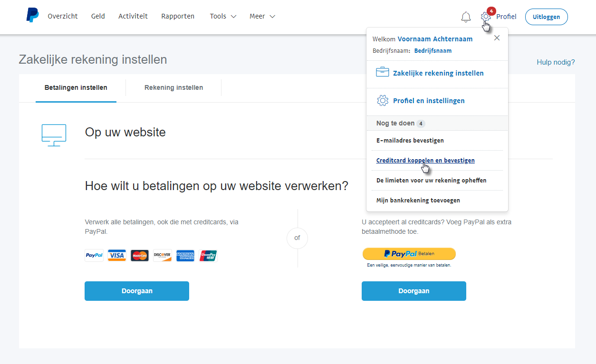Click the card icon beside Zakelijke rekening instellen
The height and width of the screenshot is (364, 596).
(383, 71)
